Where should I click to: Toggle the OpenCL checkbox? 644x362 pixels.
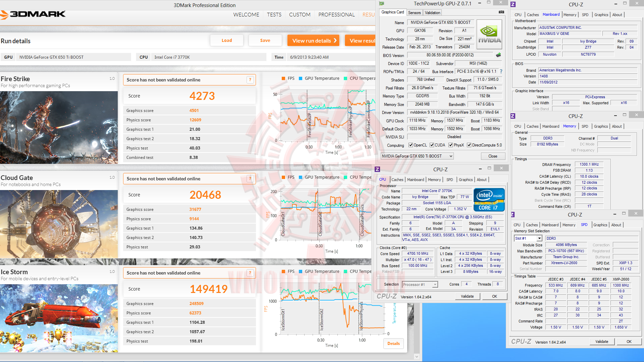(x=411, y=145)
